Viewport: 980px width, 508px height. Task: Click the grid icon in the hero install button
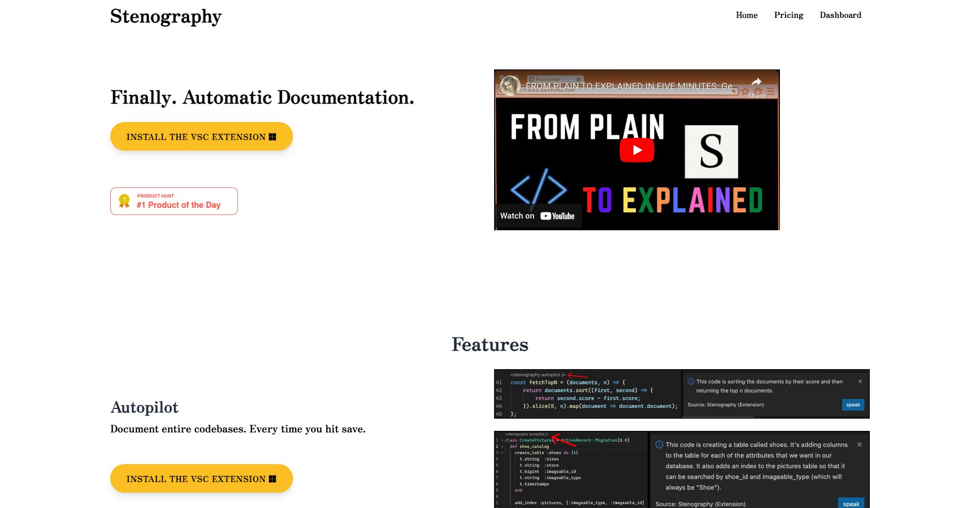coord(273,137)
